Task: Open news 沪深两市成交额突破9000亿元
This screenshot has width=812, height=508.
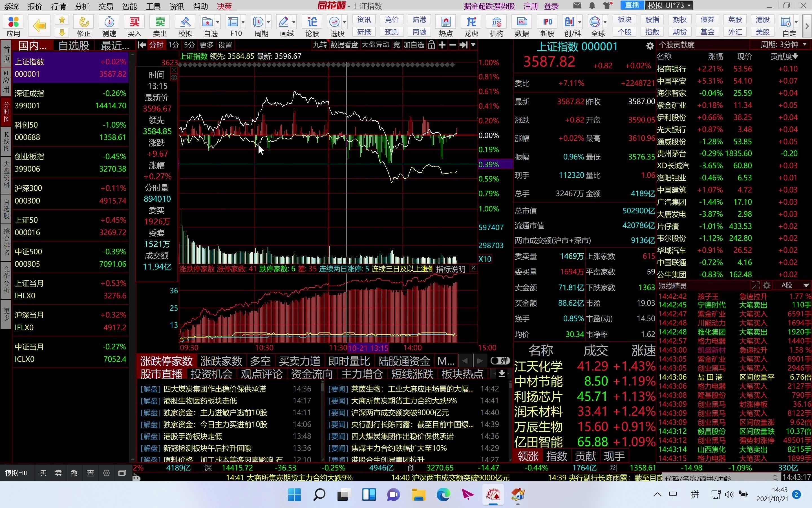Action: 400,413
